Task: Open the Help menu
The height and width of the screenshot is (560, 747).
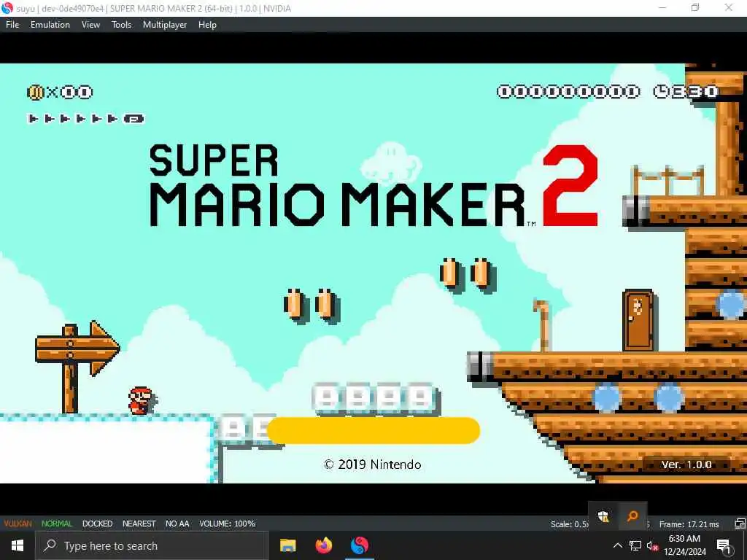Action: (x=207, y=25)
